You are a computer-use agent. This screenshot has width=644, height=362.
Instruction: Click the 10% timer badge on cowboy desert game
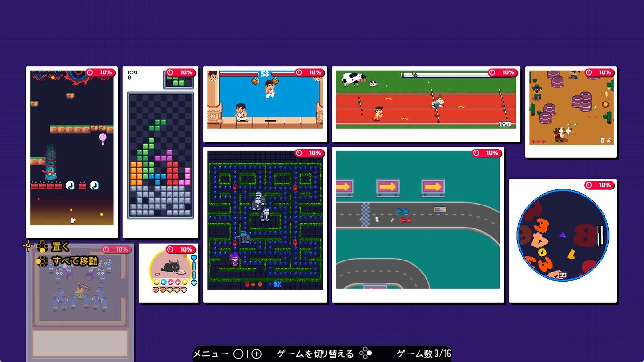600,72
